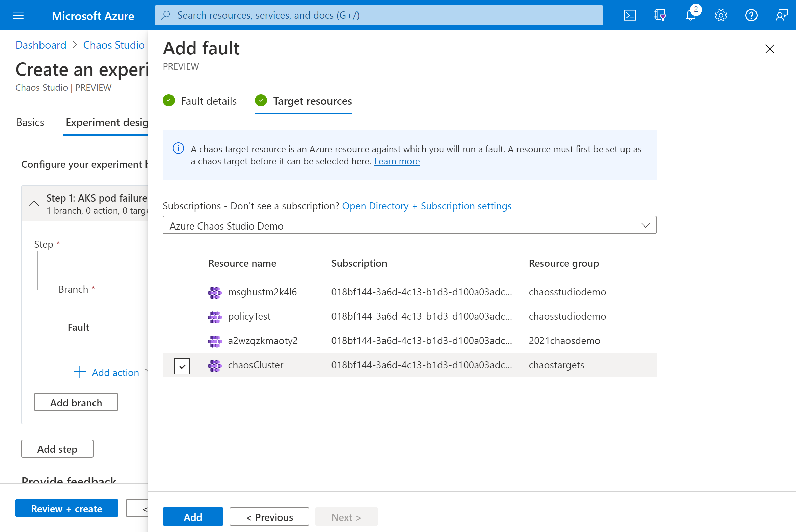Screen dimensions: 796x532
Task: Click the Chaos Studio icon for chaosCluster
Action: click(x=215, y=365)
